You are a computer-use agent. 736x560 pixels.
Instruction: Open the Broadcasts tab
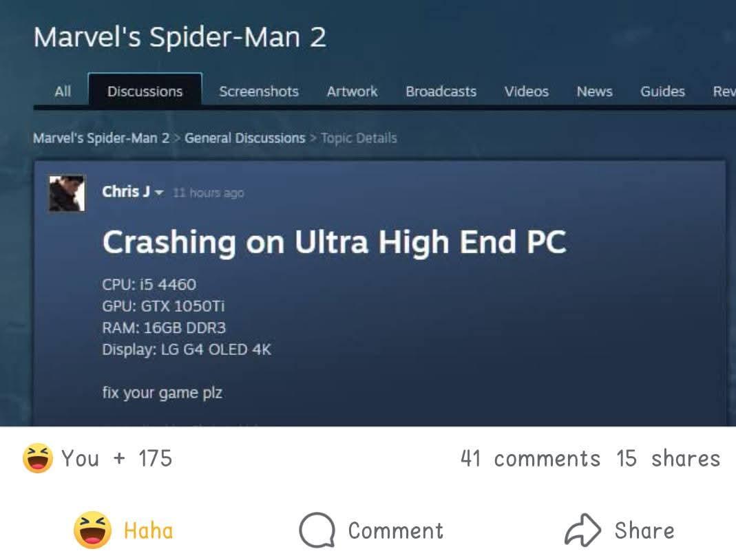click(x=441, y=91)
